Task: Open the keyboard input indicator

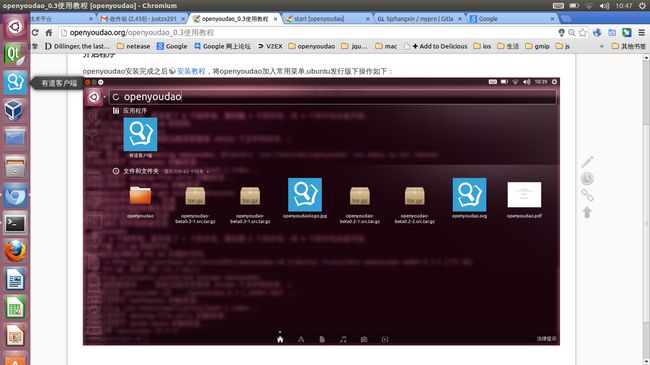Action: pyautogui.click(x=558, y=6)
